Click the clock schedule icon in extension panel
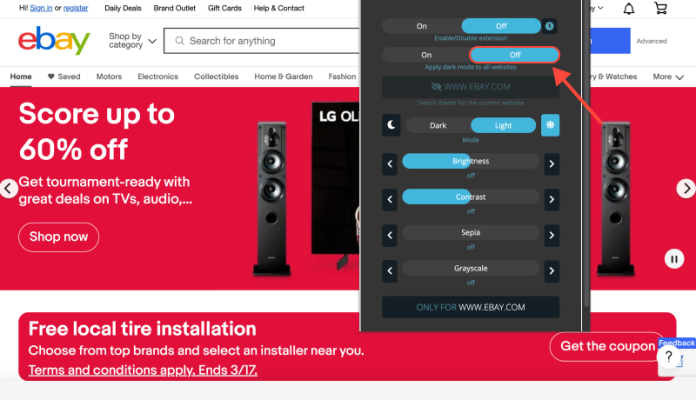The image size is (696, 400). [549, 26]
